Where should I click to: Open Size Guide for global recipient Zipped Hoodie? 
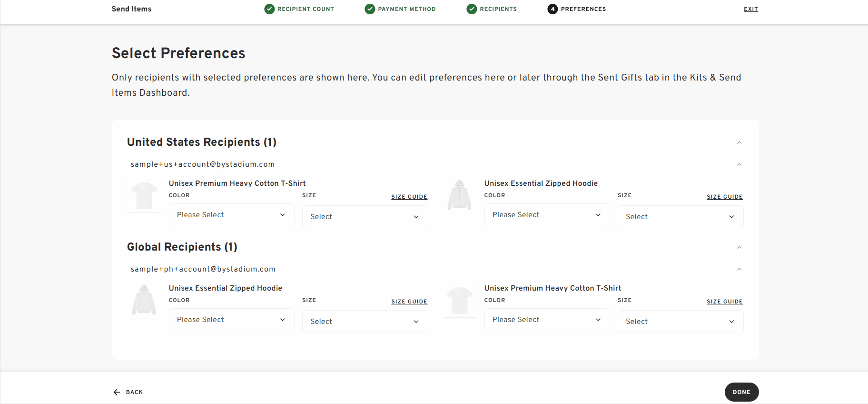coord(409,302)
